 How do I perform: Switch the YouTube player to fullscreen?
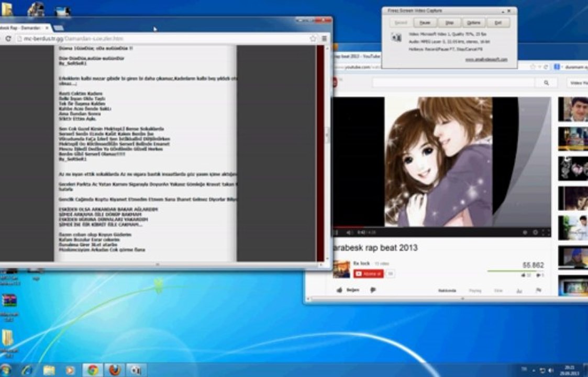pyautogui.click(x=546, y=232)
